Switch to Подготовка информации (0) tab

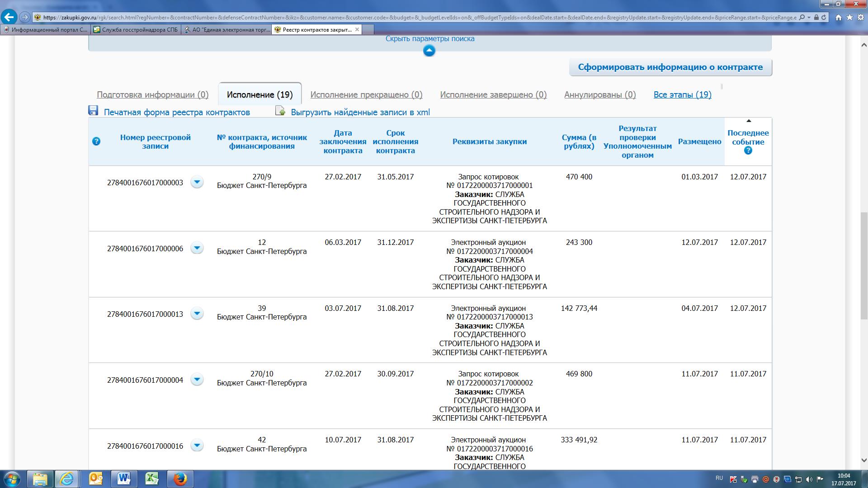coord(153,95)
